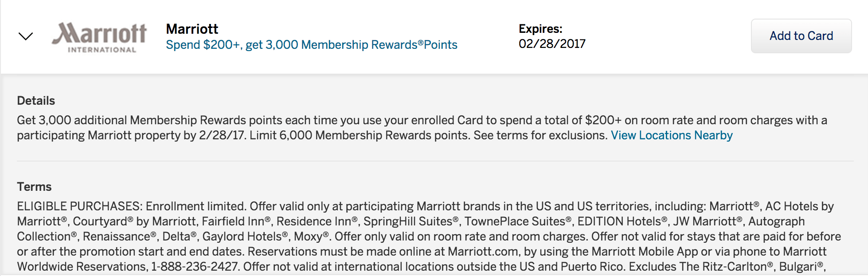Click the 02/28/2017 expiration date
The height and width of the screenshot is (276, 868).
552,44
